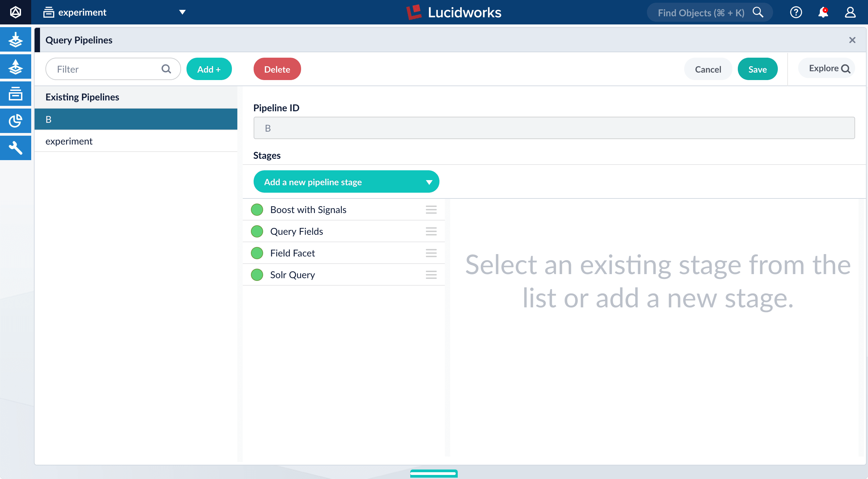Select pipeline B in Existing Pipelines
868x479 pixels.
(136, 119)
